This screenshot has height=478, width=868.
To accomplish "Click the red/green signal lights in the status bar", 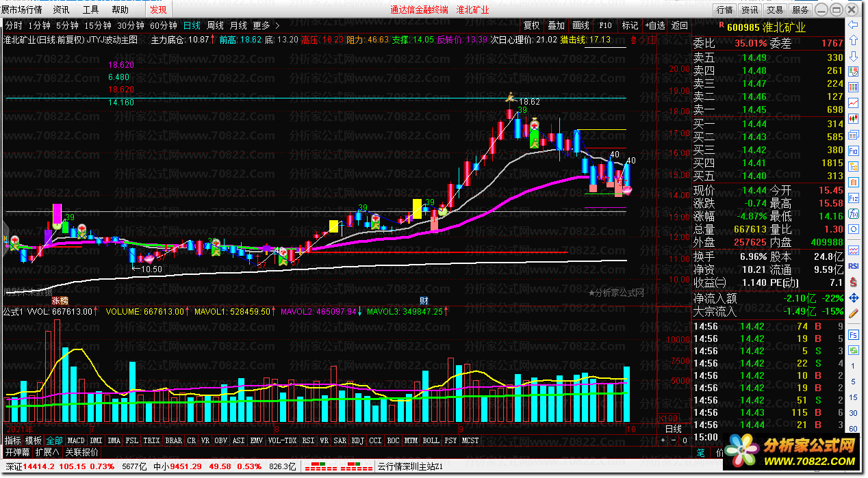I will (338, 467).
